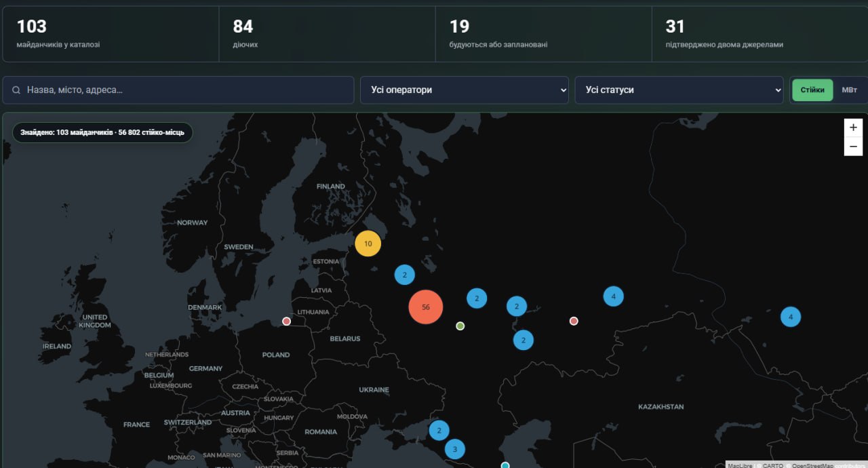Click the KAZAKHSTAN label on the map
The width and height of the screenshot is (868, 468).
pos(661,407)
